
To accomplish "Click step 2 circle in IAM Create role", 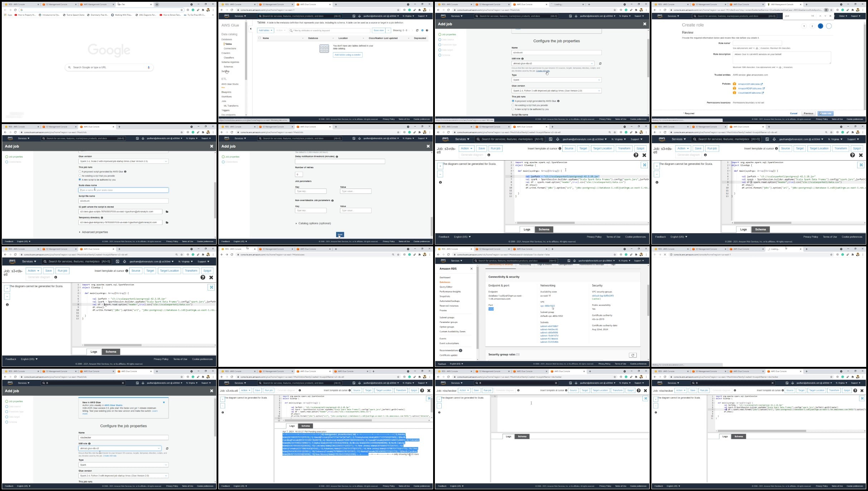I will tap(812, 26).
